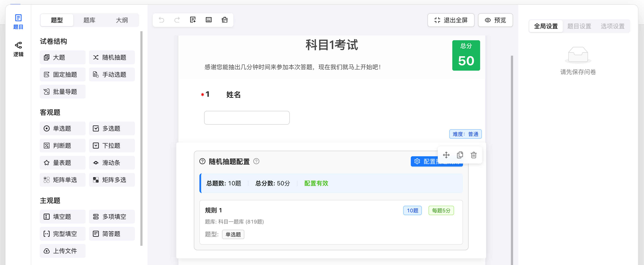Click the copy icon on random-draw block
644x265 pixels.
(x=460, y=155)
